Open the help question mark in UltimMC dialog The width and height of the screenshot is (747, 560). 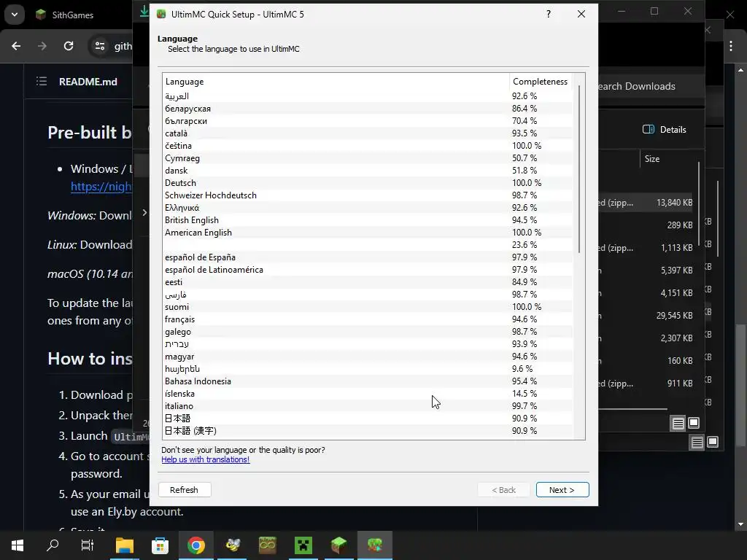[549, 14]
